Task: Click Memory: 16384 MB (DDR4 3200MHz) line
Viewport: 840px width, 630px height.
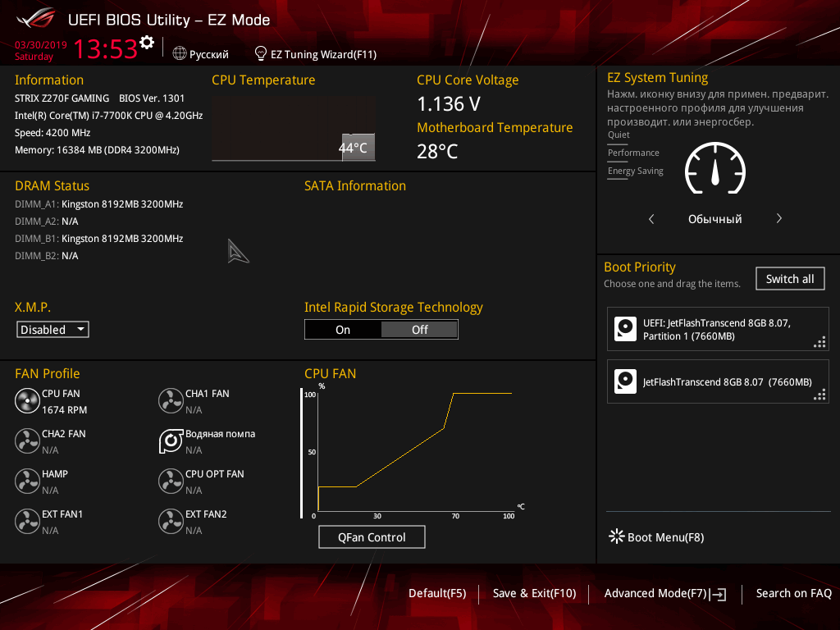Action: pyautogui.click(x=97, y=150)
